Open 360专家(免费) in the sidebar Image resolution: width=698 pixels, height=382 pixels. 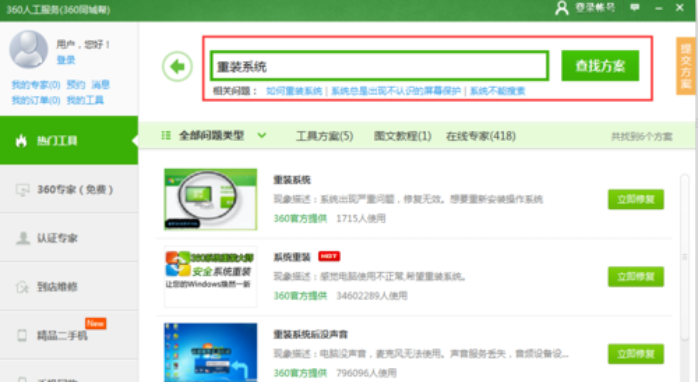click(69, 190)
